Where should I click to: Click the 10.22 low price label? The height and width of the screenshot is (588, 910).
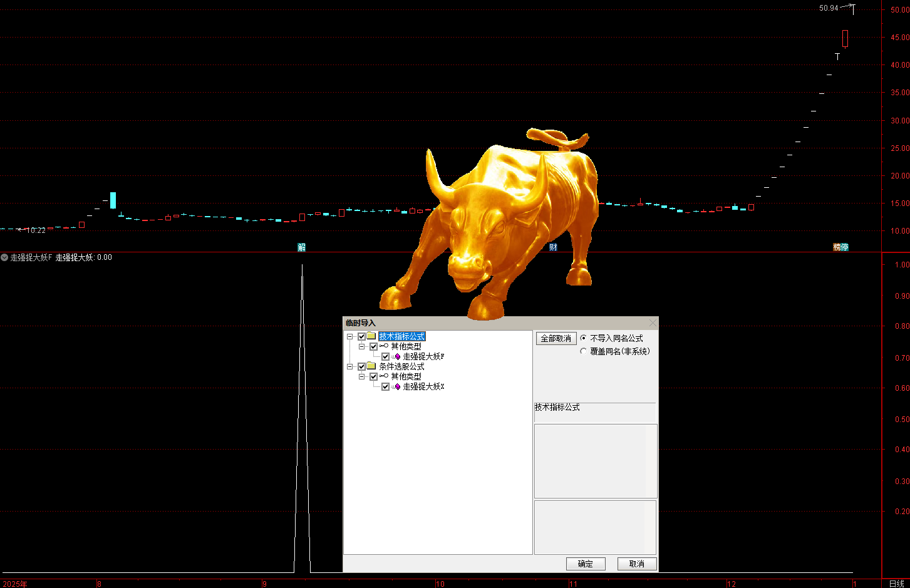tap(36, 230)
